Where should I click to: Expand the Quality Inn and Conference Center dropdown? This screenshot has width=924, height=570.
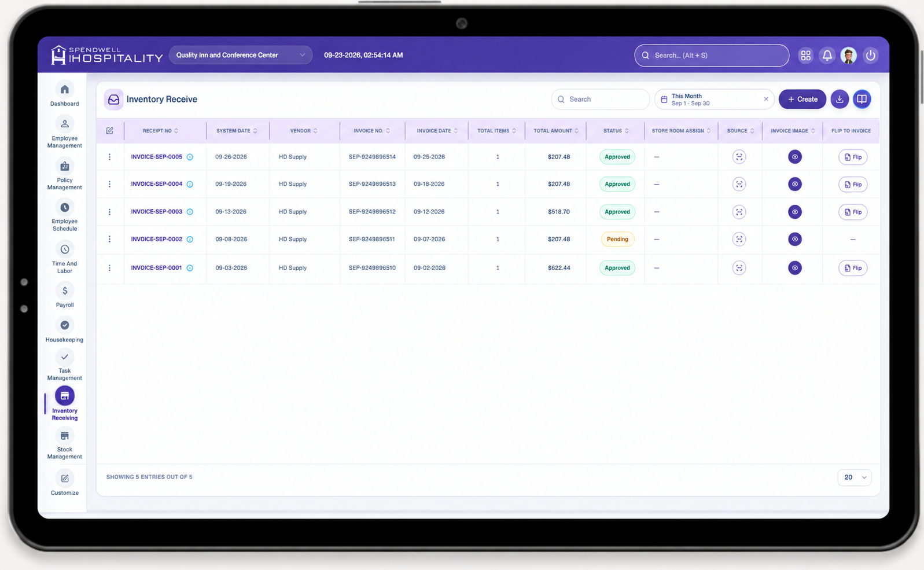pyautogui.click(x=241, y=55)
